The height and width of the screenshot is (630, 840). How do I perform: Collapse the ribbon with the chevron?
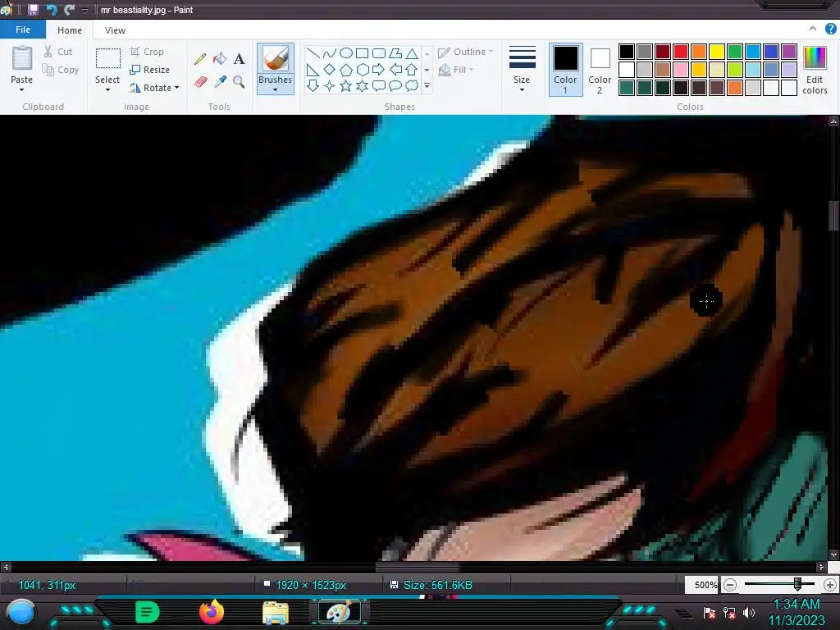(x=813, y=29)
